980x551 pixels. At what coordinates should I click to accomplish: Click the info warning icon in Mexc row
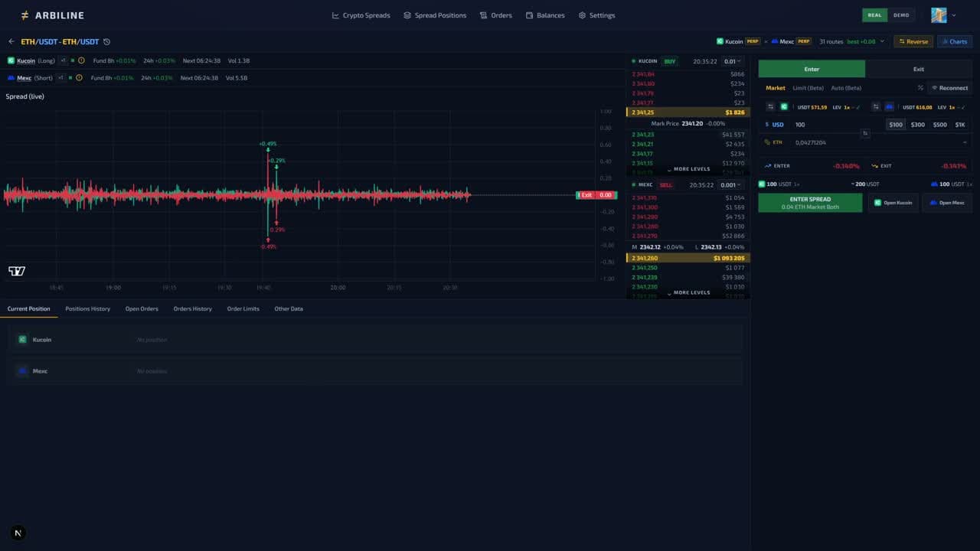79,78
